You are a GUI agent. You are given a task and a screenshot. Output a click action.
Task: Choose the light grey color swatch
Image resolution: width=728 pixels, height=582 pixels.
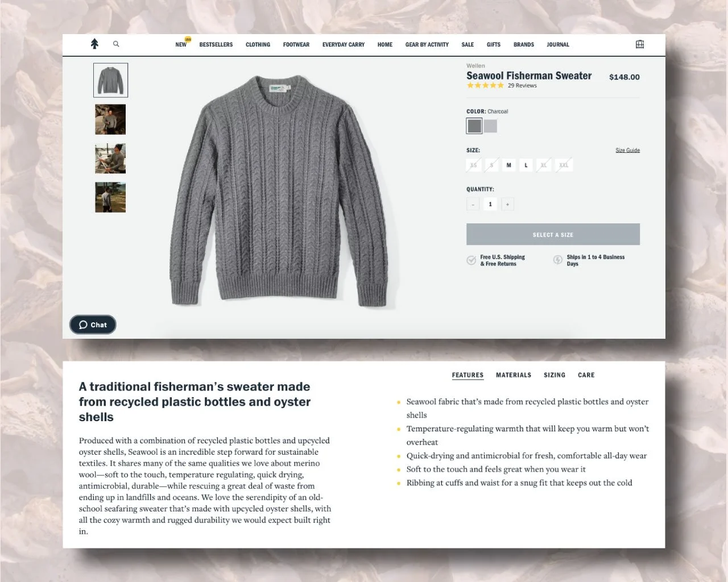(490, 126)
